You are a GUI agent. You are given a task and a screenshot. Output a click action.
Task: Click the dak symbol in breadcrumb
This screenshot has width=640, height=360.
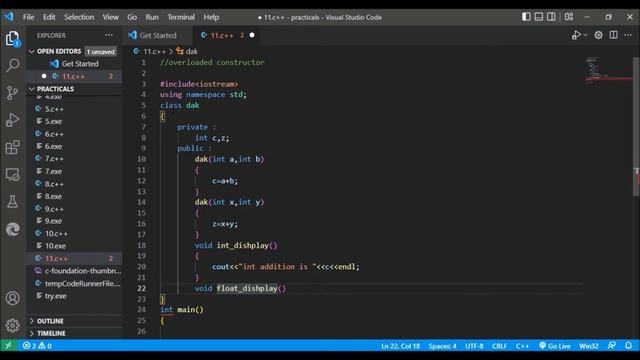coord(187,51)
